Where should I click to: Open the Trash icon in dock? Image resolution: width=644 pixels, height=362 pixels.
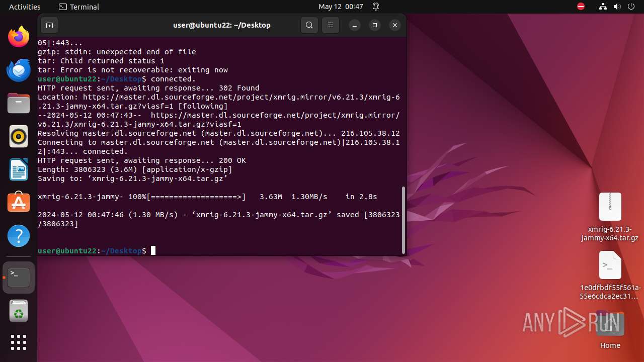point(19,311)
